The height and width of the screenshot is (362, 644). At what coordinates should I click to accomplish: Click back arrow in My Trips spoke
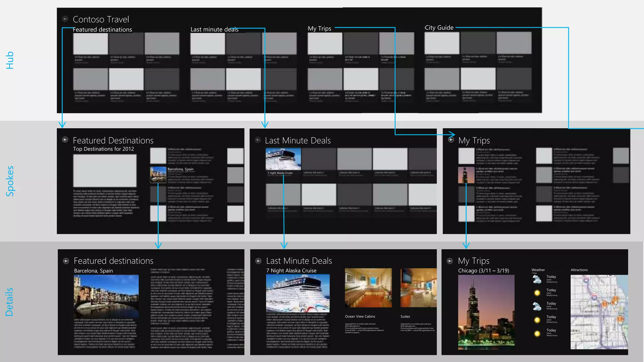(x=451, y=140)
